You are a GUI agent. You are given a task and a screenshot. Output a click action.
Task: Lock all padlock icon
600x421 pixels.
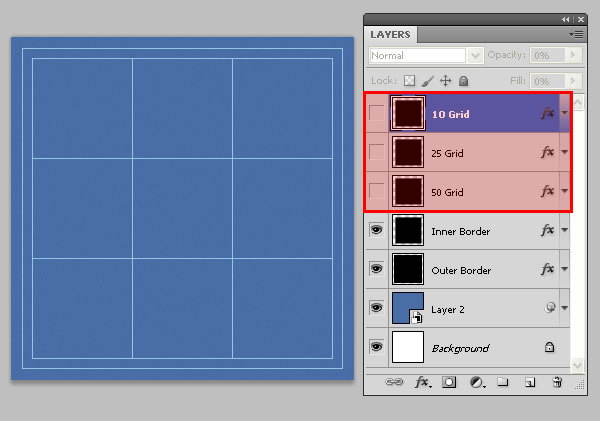tap(463, 81)
